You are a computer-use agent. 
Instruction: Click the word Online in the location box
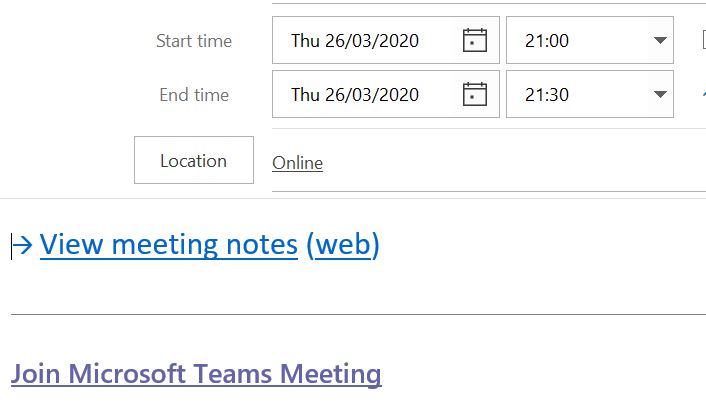(x=297, y=163)
